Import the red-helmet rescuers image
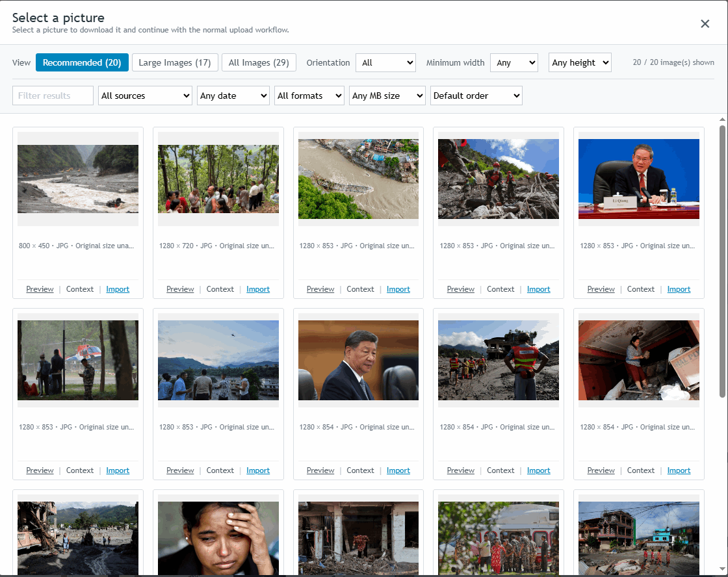Screen dimensions: 728x577 tap(539, 289)
